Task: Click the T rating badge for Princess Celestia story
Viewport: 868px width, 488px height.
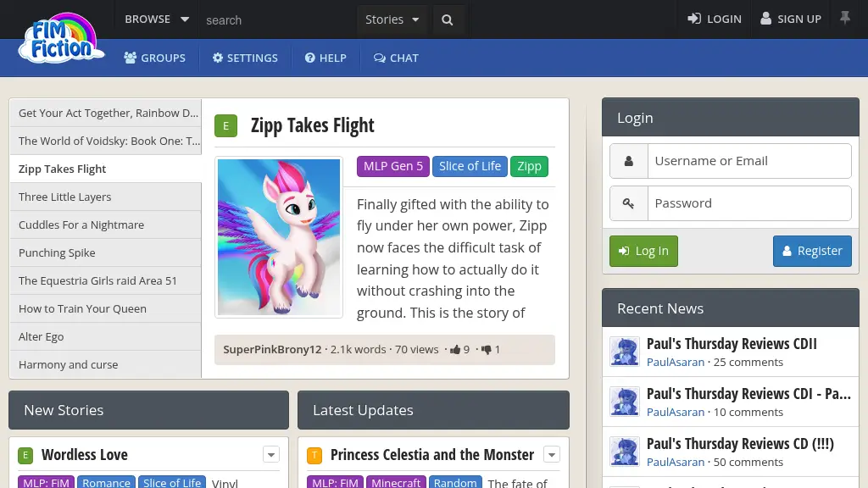Action: (x=314, y=456)
